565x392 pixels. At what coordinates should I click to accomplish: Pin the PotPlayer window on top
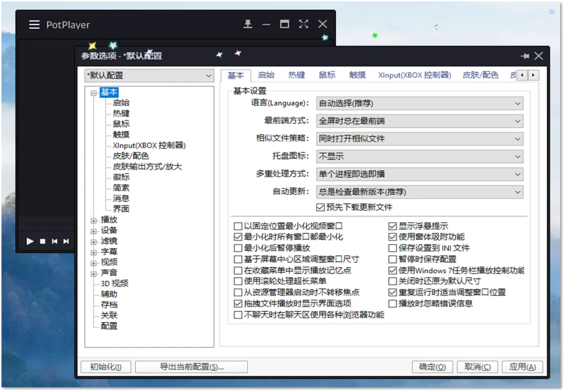click(247, 24)
